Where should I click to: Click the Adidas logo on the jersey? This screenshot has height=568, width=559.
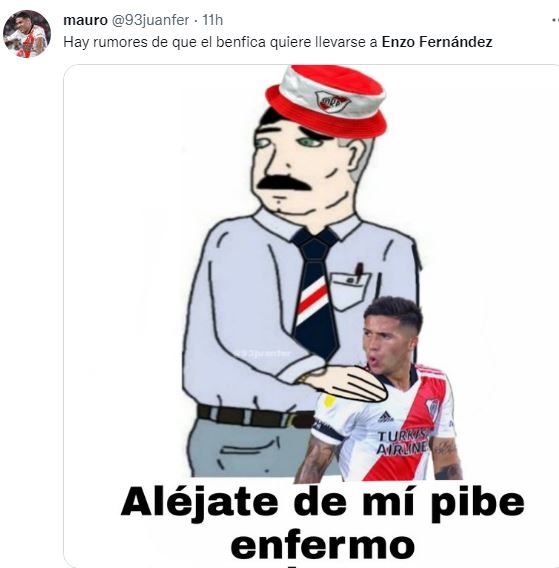tap(385, 417)
